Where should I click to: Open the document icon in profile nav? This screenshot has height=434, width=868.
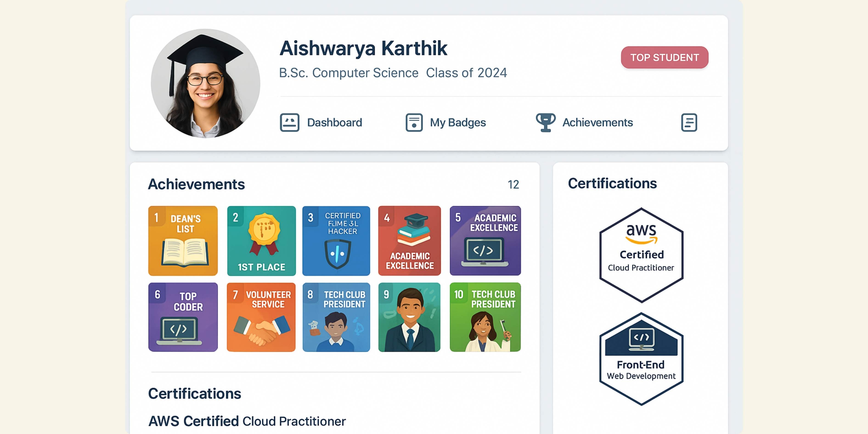[x=689, y=122]
